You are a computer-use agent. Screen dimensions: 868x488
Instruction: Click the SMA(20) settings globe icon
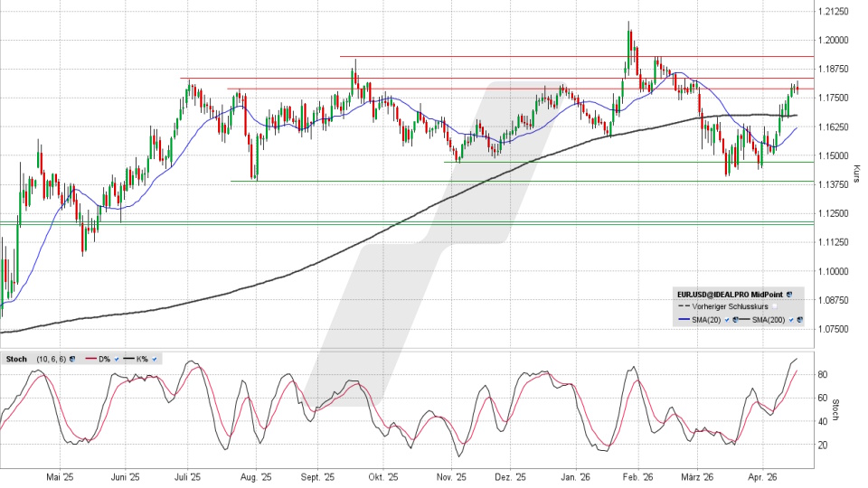(x=735, y=320)
